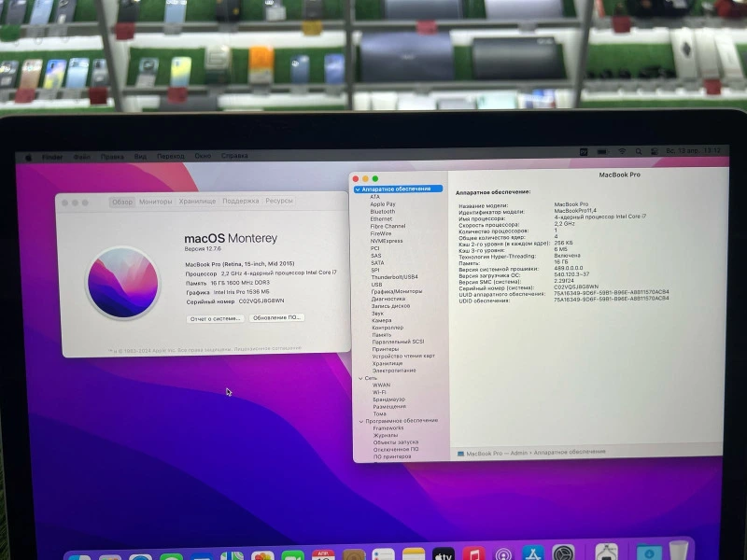Click the Обновление ПО button

click(277, 318)
